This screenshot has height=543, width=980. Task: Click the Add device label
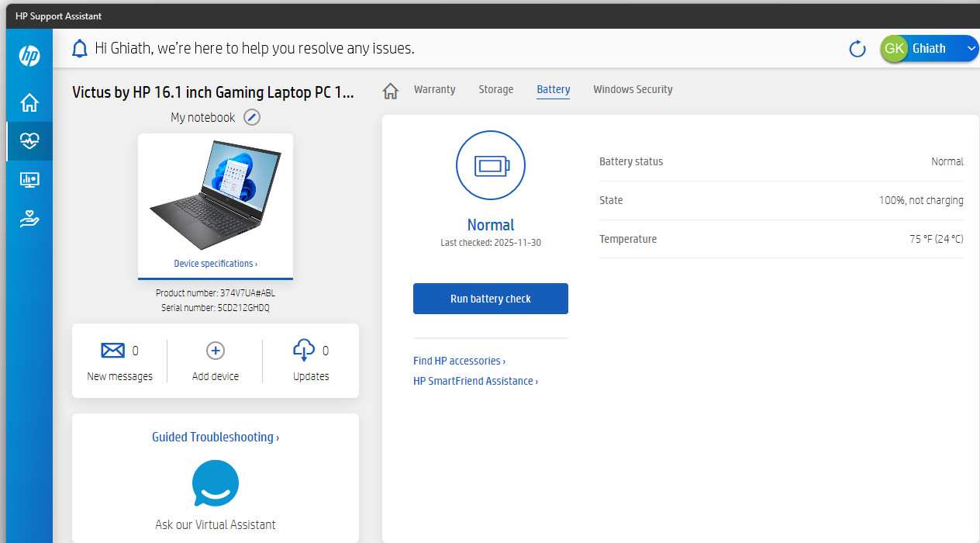pos(216,376)
